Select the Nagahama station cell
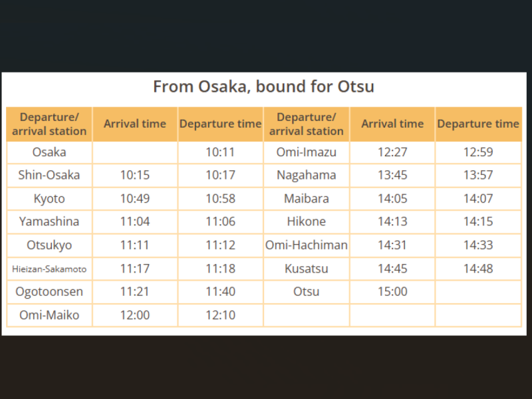Viewport: 532px width, 399px height. point(307,176)
